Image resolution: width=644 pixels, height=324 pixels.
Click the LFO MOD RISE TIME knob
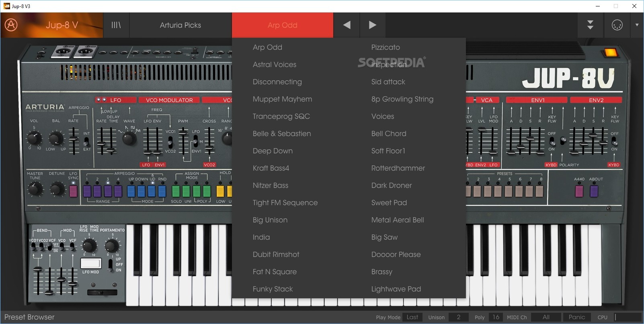click(89, 246)
